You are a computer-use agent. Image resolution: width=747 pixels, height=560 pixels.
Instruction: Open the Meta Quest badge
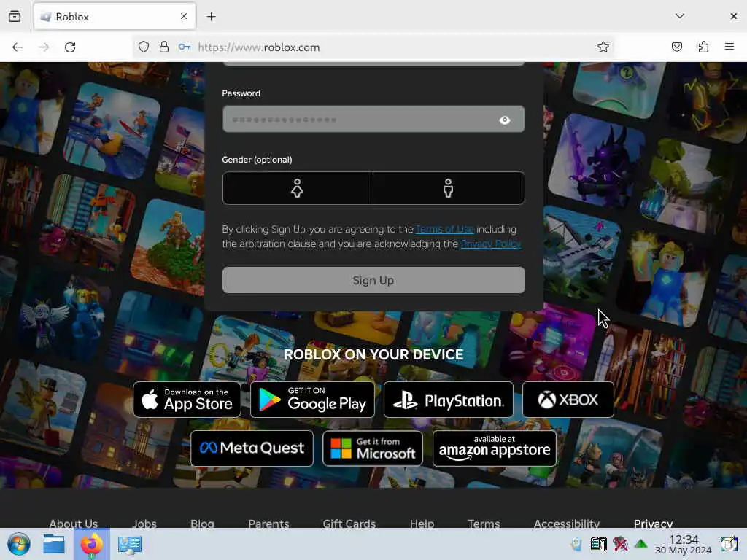(252, 448)
